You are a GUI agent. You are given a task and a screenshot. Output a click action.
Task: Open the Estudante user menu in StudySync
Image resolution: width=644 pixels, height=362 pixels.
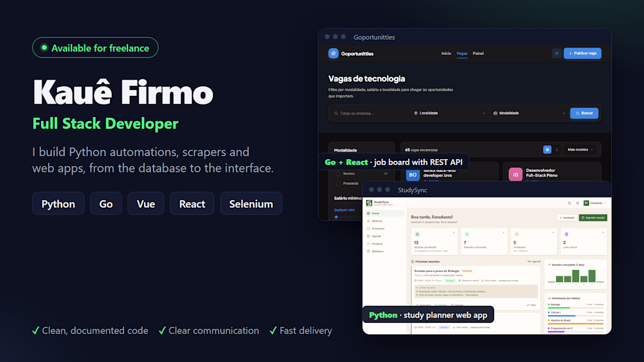595,203
